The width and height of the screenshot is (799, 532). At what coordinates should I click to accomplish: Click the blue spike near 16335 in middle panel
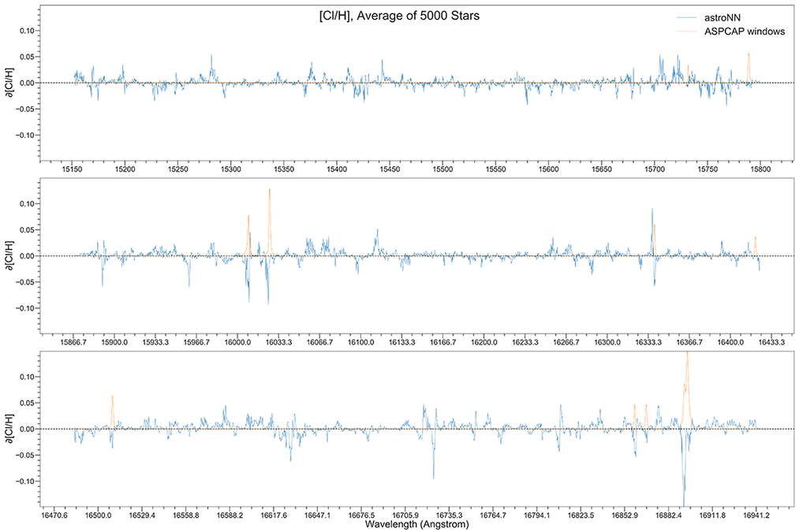coord(652,232)
